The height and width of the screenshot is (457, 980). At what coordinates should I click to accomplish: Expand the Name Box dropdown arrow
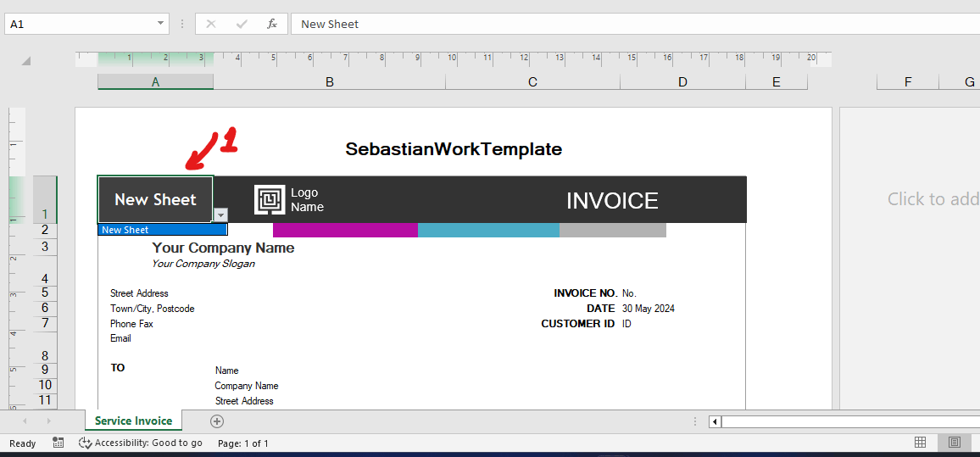point(161,24)
